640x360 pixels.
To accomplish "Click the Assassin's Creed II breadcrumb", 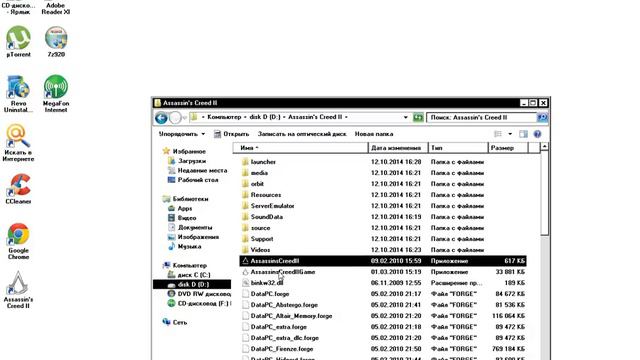I will click(x=315, y=117).
